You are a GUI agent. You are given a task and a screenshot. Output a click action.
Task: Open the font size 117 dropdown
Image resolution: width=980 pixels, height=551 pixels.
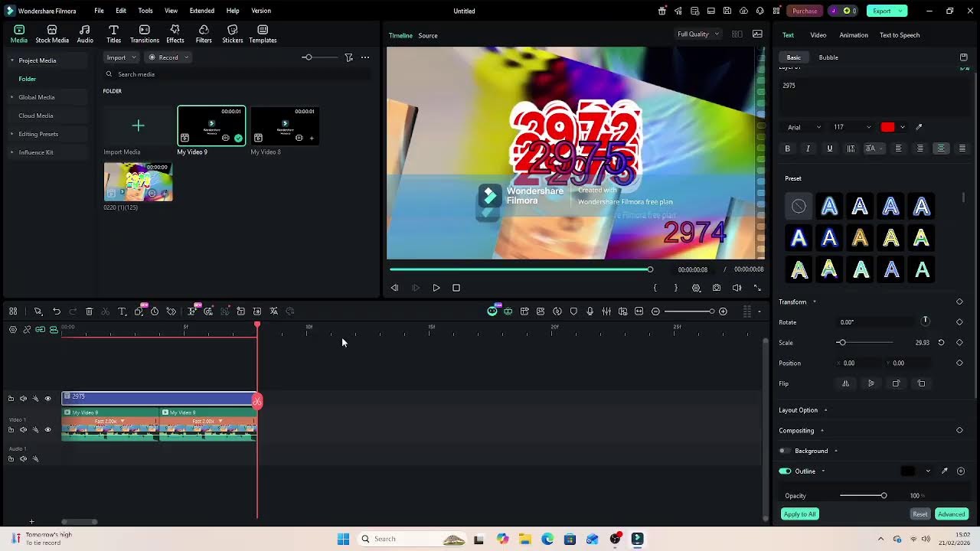point(852,127)
